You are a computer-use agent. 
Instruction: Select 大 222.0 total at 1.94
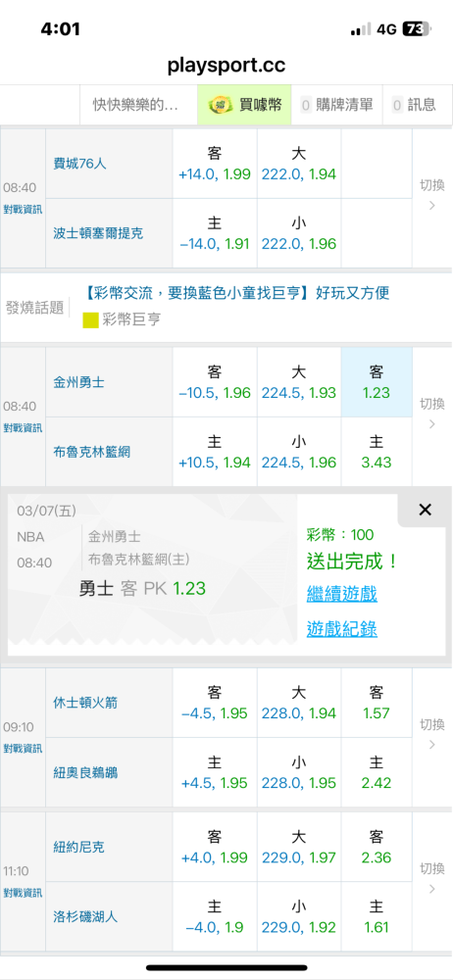[x=299, y=164]
